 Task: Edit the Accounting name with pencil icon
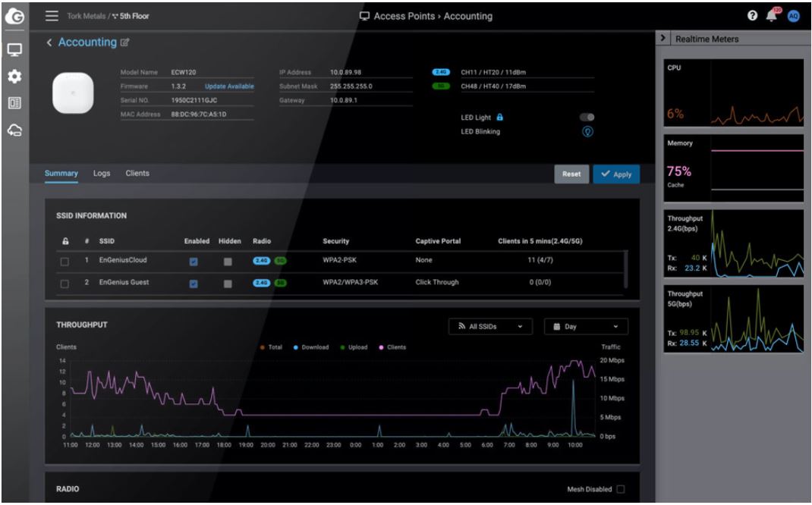point(125,43)
